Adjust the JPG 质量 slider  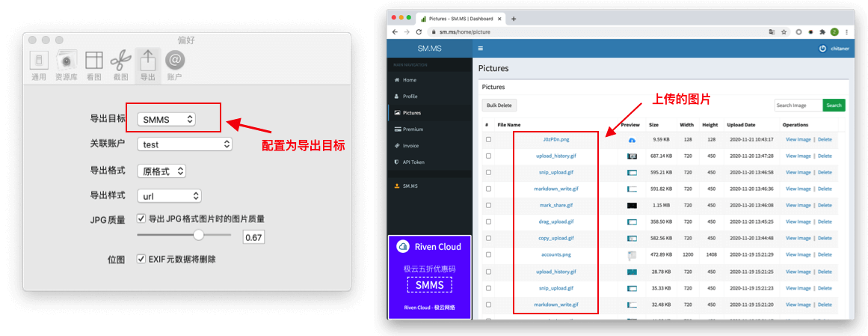pyautogui.click(x=185, y=235)
